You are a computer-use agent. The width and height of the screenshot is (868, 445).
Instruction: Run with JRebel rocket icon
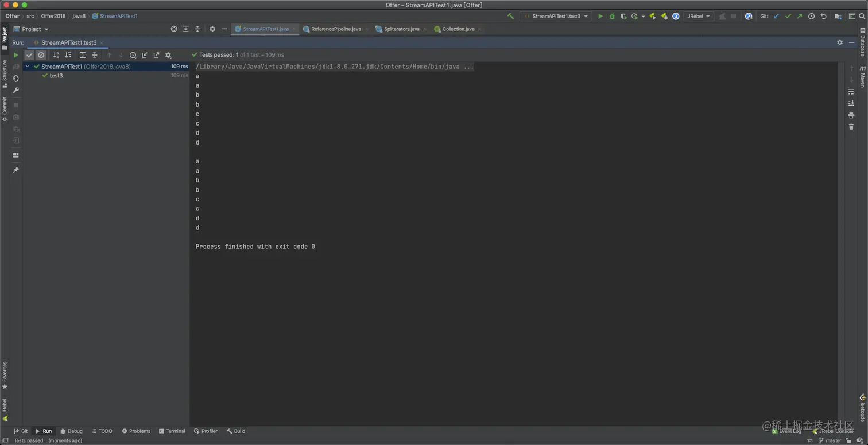pos(652,16)
